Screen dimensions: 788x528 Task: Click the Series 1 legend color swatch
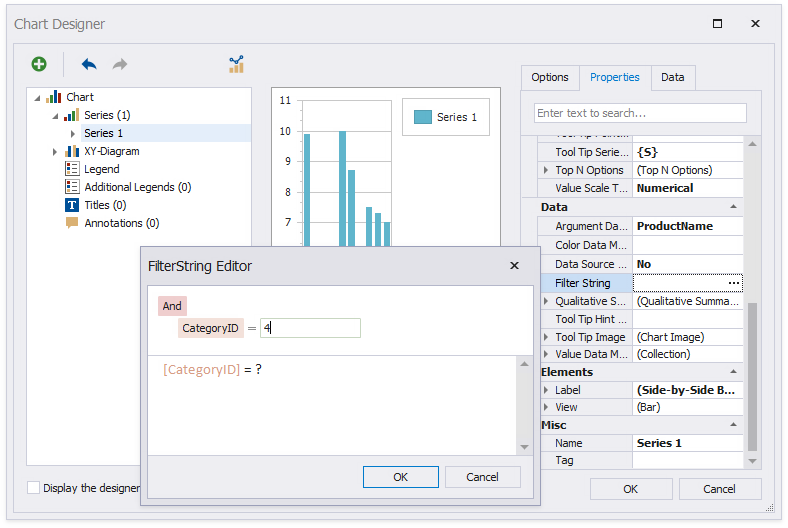(423, 117)
